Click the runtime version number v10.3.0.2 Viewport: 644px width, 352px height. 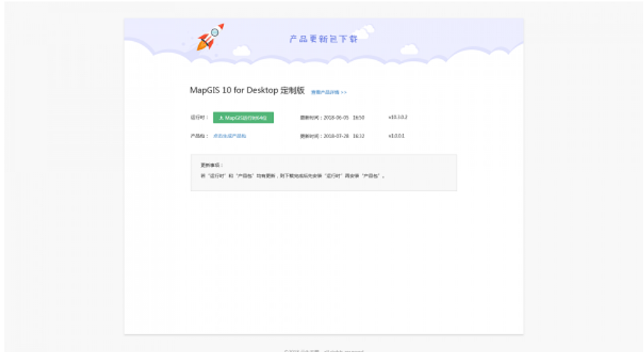point(397,117)
